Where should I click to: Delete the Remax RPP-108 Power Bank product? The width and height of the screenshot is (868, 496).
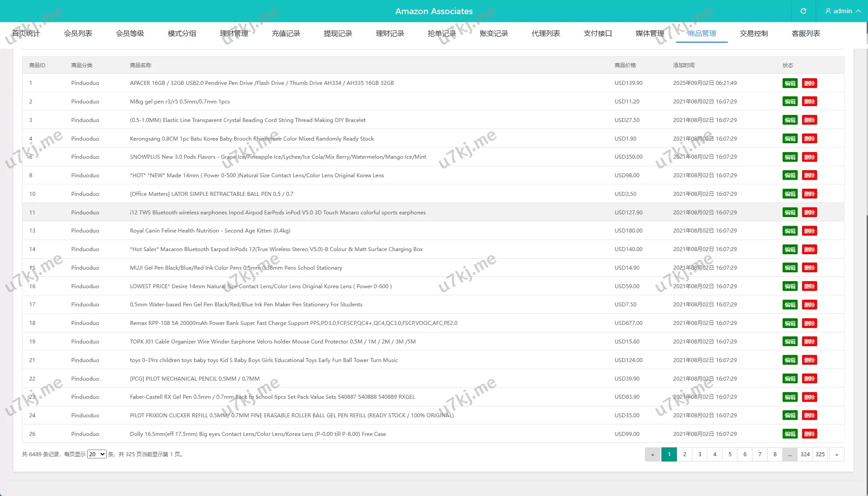click(809, 323)
